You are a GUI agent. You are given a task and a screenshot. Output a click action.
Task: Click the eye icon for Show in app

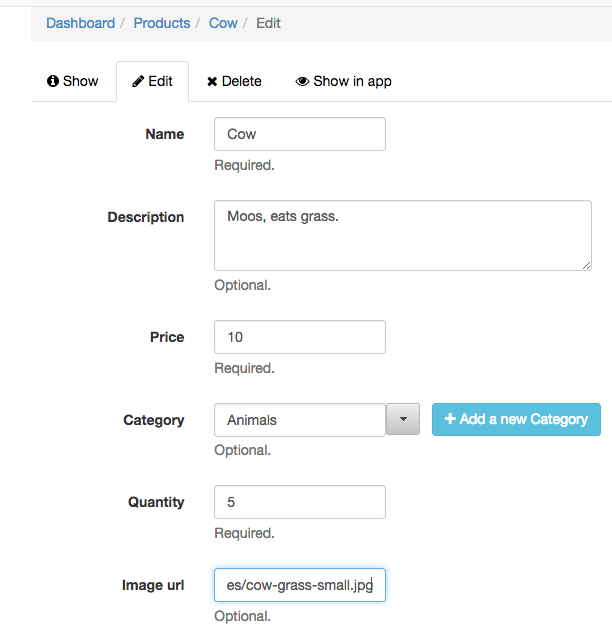click(x=302, y=81)
